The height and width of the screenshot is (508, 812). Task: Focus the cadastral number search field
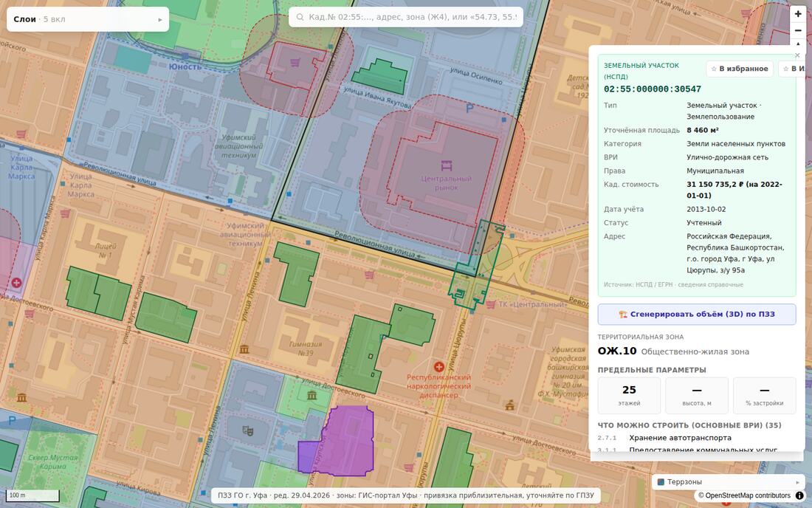click(406, 17)
